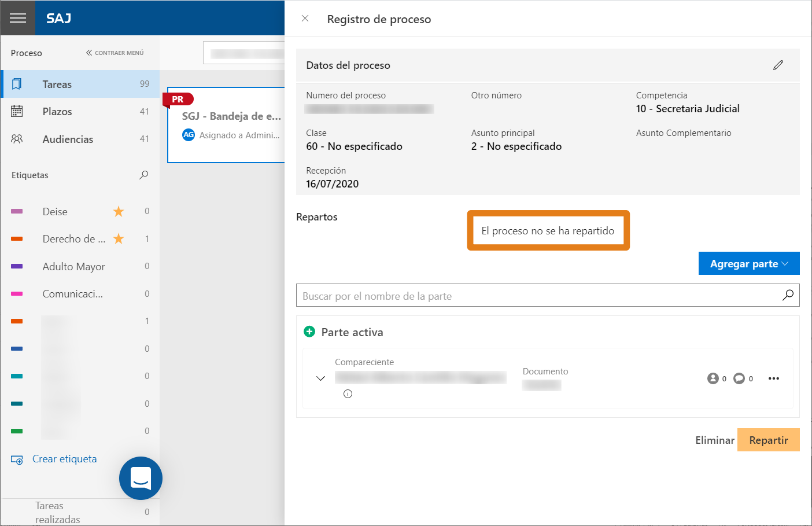Screen dimensions: 812x526
Task: Click the search icon next to Etiquetas
Action: point(144,175)
